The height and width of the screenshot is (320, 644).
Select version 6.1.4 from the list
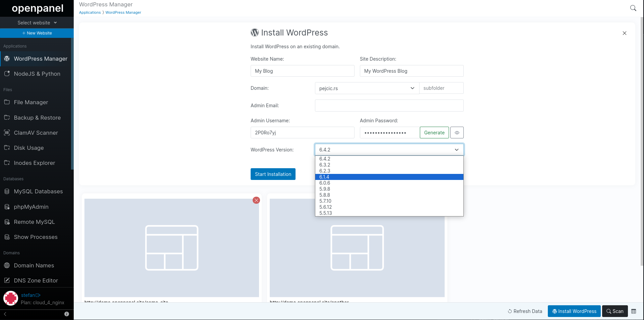tap(389, 177)
